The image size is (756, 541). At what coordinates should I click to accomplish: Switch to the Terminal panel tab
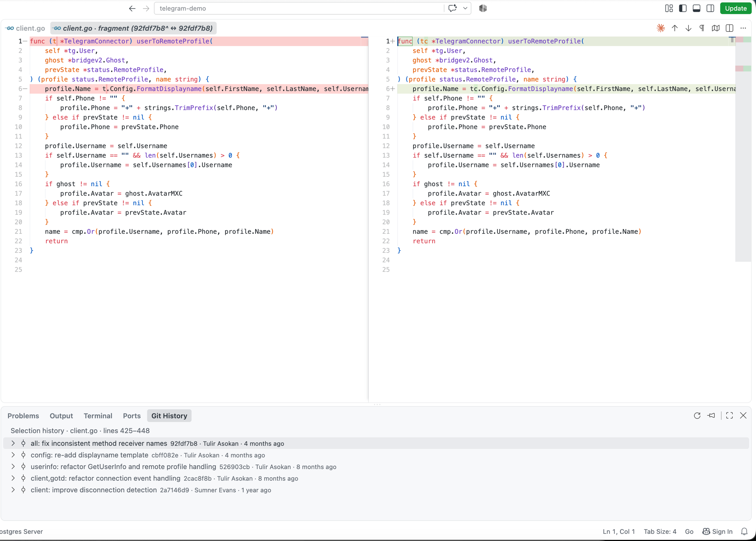click(98, 416)
